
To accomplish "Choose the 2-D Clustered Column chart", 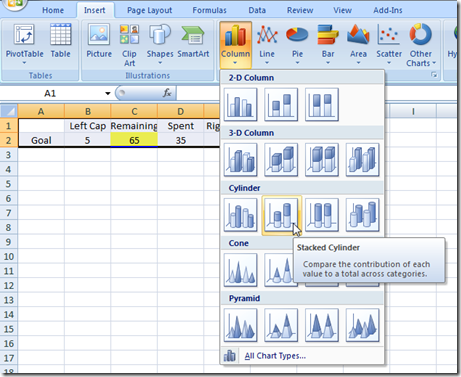I will click(x=241, y=104).
